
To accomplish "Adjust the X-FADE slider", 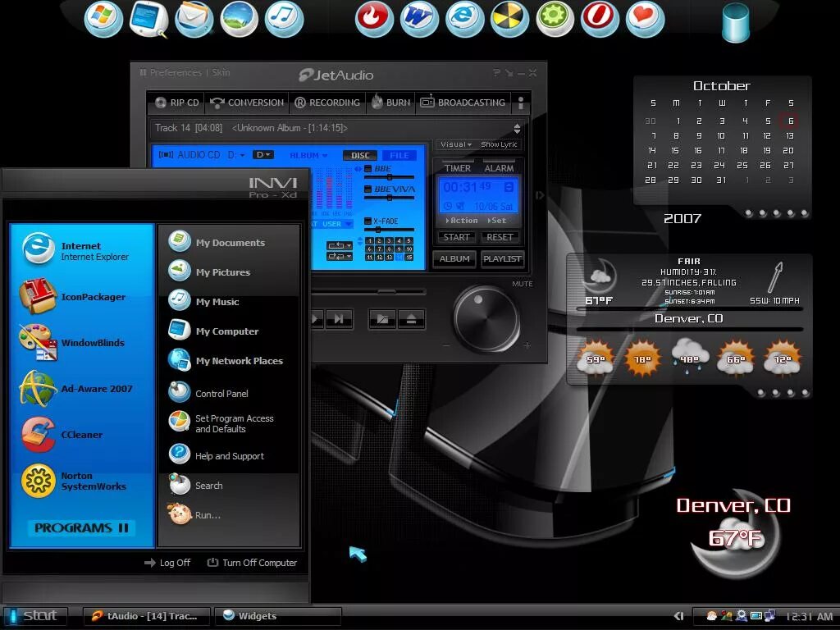I will 390,230.
